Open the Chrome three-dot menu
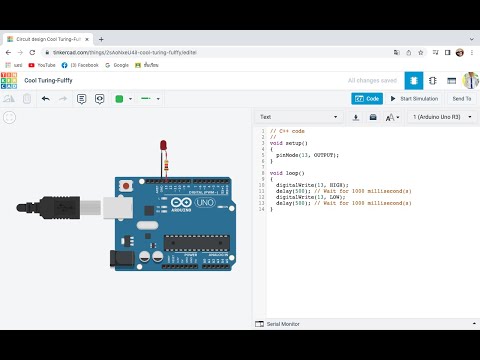Image resolution: width=480 pixels, height=360 pixels. click(472, 52)
